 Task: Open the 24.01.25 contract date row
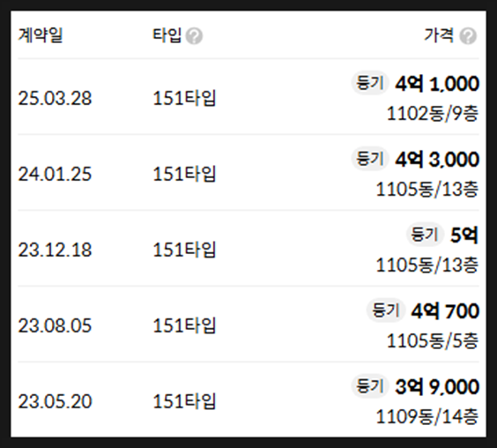(248, 173)
